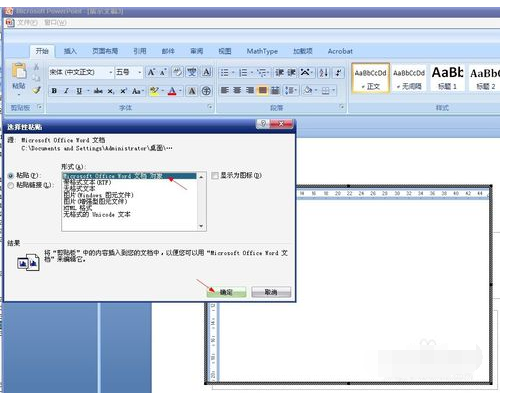Click the Grow Font icon

click(x=151, y=72)
